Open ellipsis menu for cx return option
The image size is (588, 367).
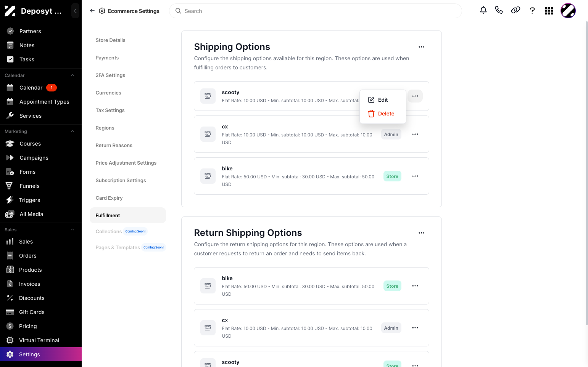tap(415, 328)
